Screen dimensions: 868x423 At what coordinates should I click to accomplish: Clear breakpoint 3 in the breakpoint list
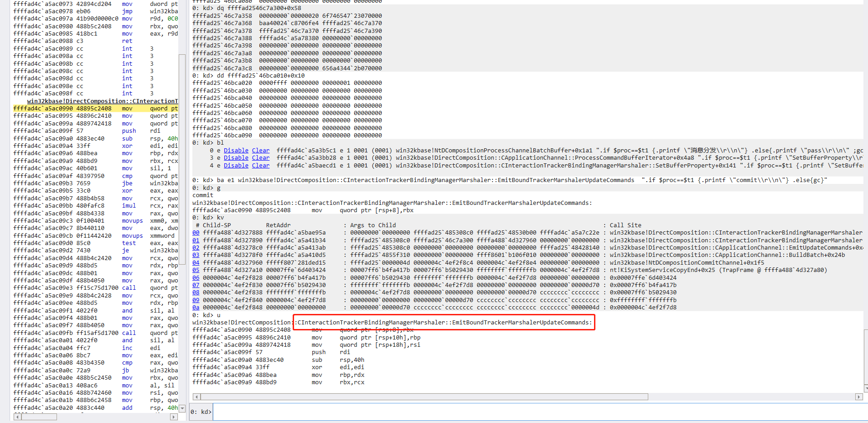(260, 158)
